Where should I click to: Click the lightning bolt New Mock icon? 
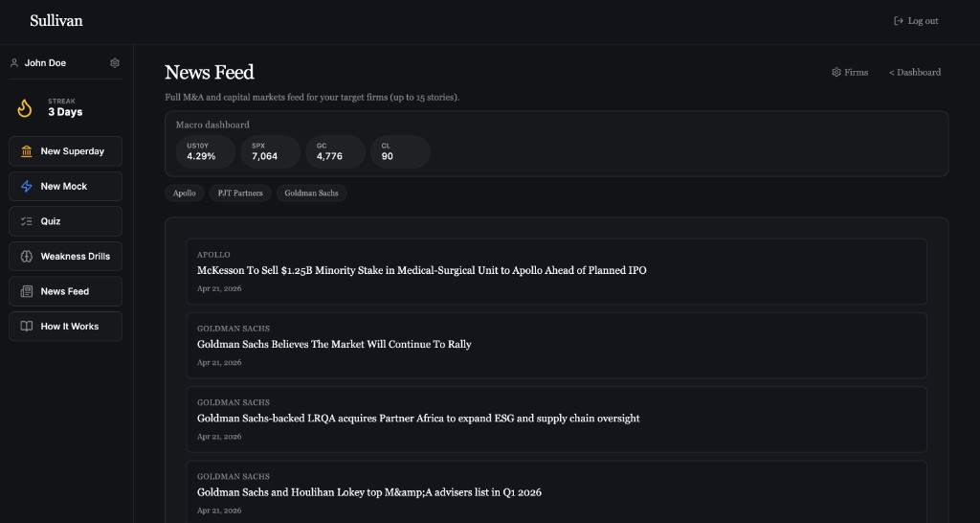(x=27, y=187)
